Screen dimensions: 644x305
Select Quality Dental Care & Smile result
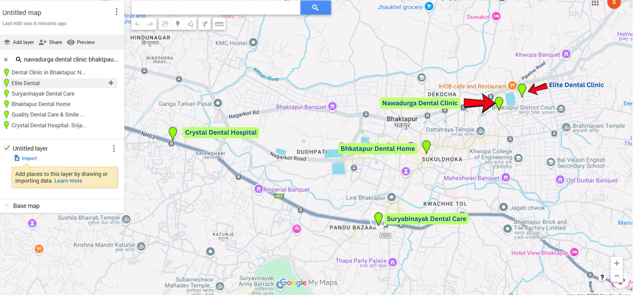point(48,114)
